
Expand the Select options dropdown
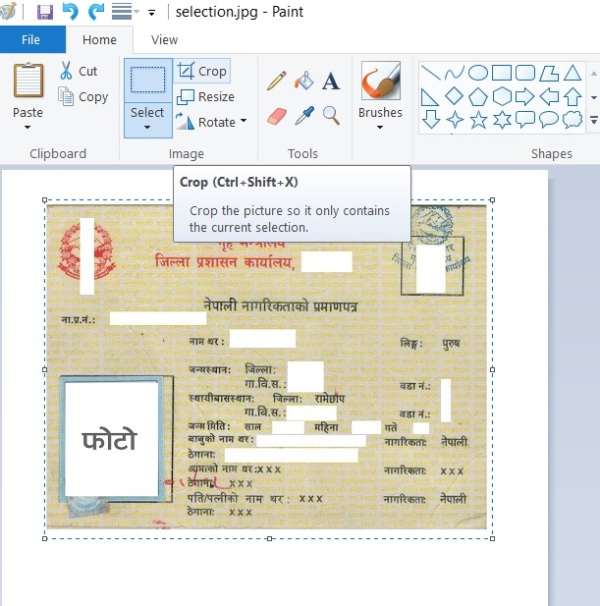[147, 128]
